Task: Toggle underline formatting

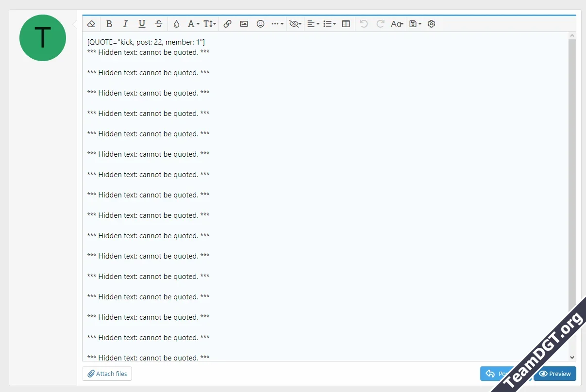Action: click(141, 23)
